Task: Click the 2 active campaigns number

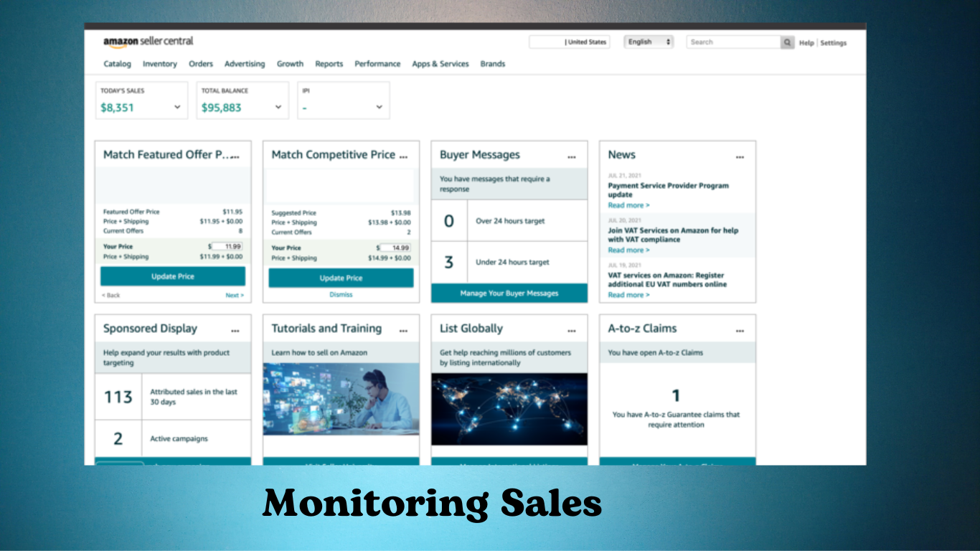Action: (x=118, y=438)
